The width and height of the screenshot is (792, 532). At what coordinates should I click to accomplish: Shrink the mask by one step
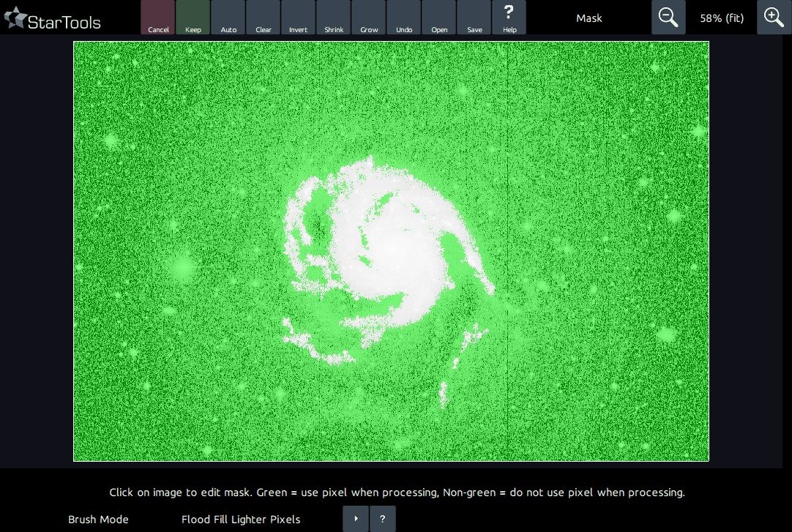[333, 17]
